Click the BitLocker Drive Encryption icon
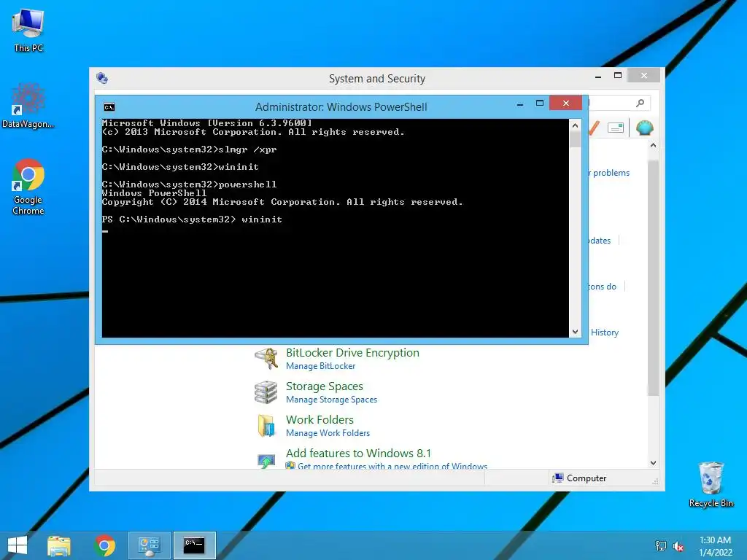747x560 pixels. pos(266,358)
